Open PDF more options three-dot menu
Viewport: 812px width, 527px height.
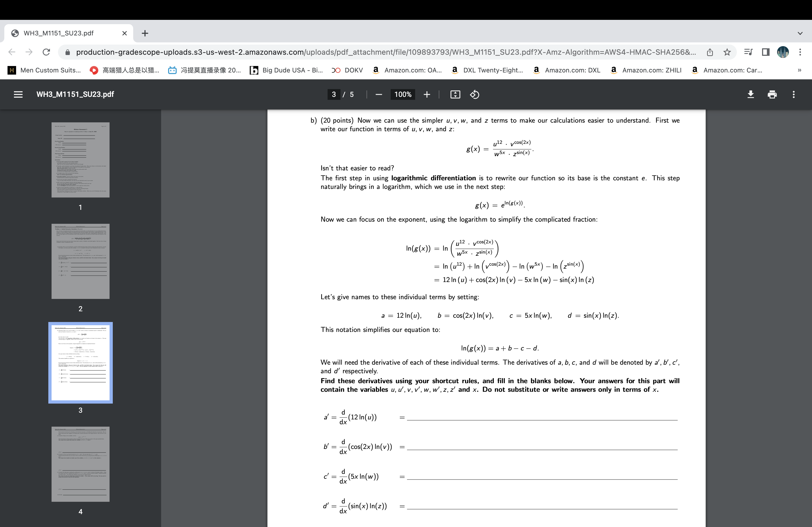tap(793, 94)
